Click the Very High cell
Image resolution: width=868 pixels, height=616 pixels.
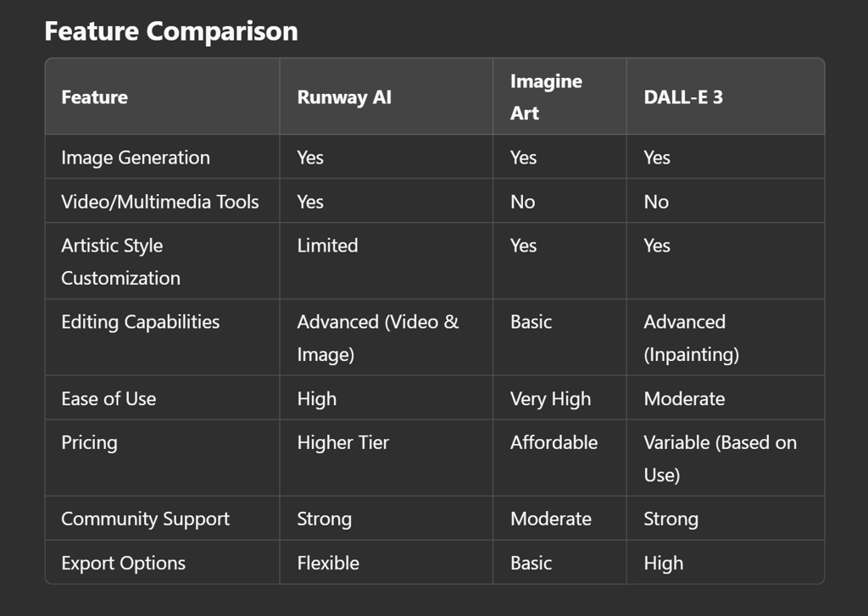[x=550, y=399]
